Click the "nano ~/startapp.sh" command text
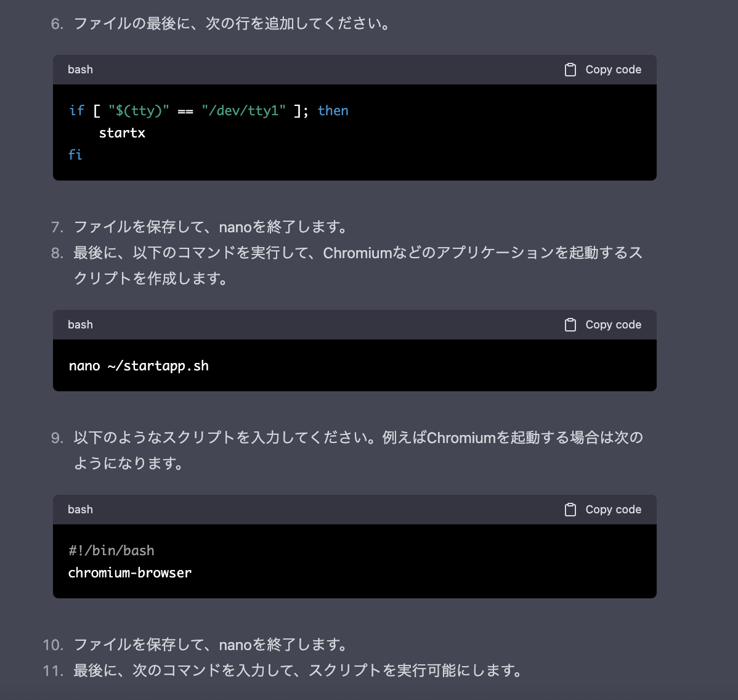 [x=139, y=366]
